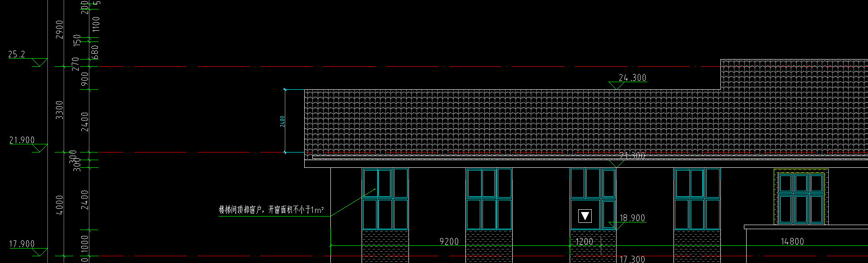
Task: Click the boxed white triangle marker
Action: coord(585,216)
